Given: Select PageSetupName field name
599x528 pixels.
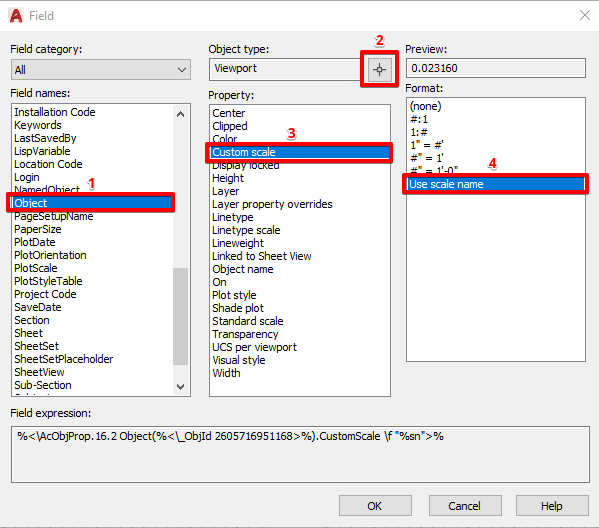Looking at the screenshot, I should (x=53, y=216).
